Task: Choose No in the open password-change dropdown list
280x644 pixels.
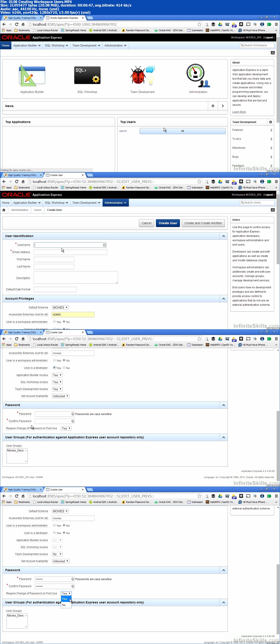Action: [x=66, y=605]
